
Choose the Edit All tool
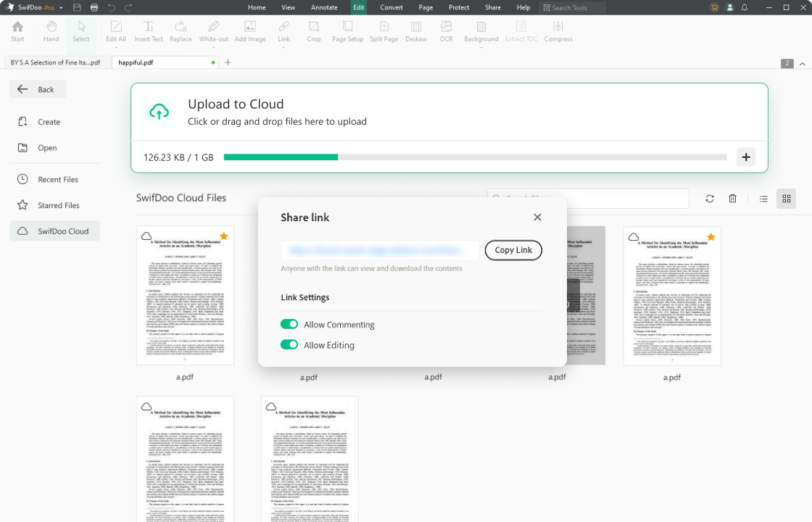click(x=116, y=32)
